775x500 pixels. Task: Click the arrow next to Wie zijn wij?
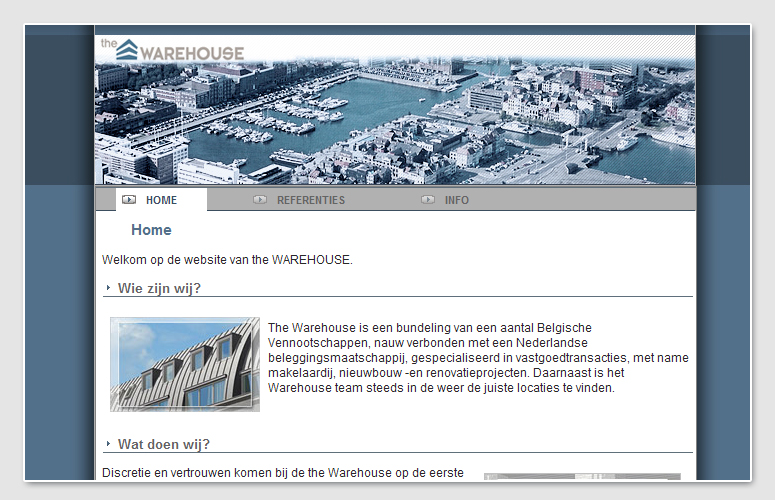108,288
